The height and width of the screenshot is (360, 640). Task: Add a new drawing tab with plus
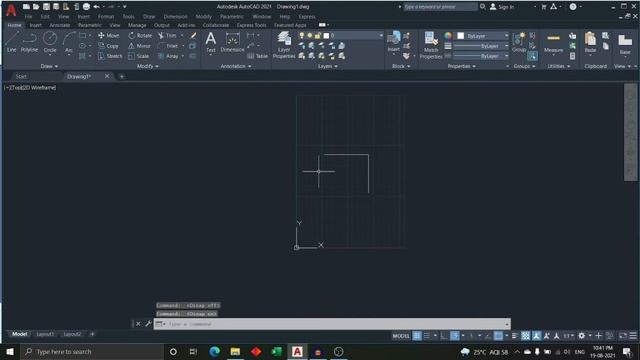point(121,76)
